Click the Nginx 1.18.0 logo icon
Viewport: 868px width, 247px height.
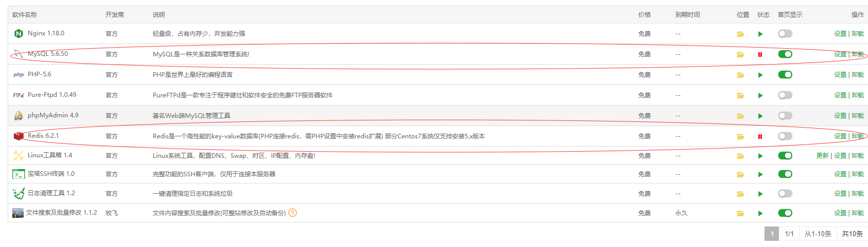[x=18, y=34]
